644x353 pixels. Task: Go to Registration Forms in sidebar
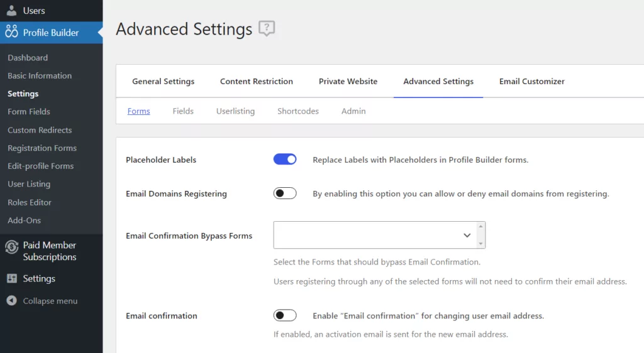[x=42, y=148]
